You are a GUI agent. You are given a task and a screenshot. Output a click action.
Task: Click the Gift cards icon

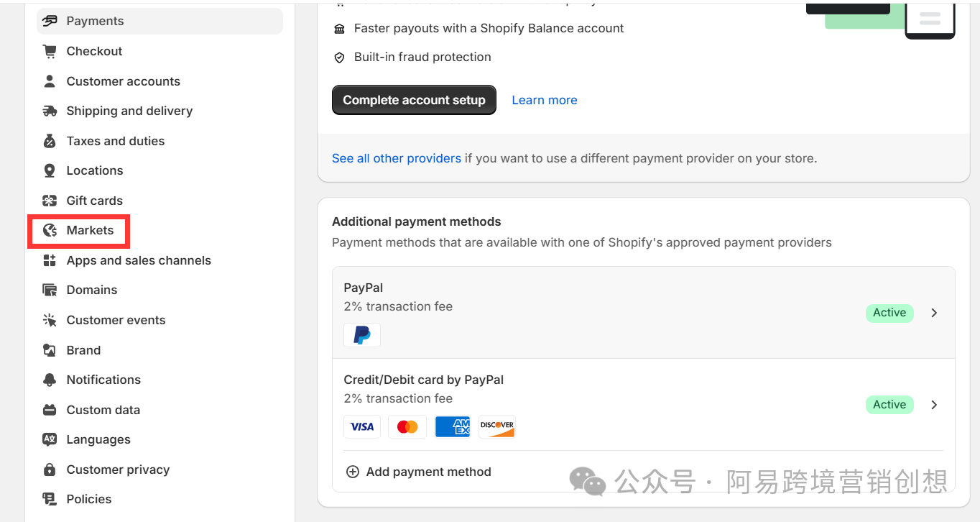50,201
